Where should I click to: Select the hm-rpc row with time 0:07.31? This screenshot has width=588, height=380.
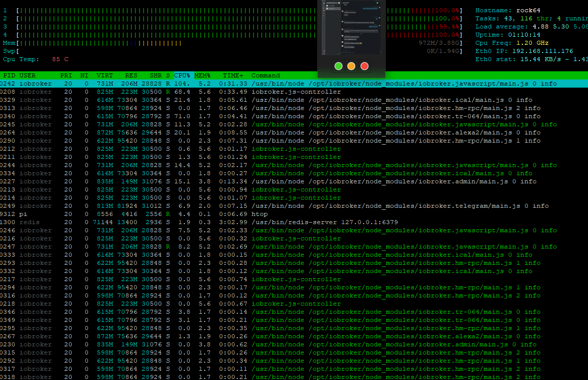coord(294,141)
